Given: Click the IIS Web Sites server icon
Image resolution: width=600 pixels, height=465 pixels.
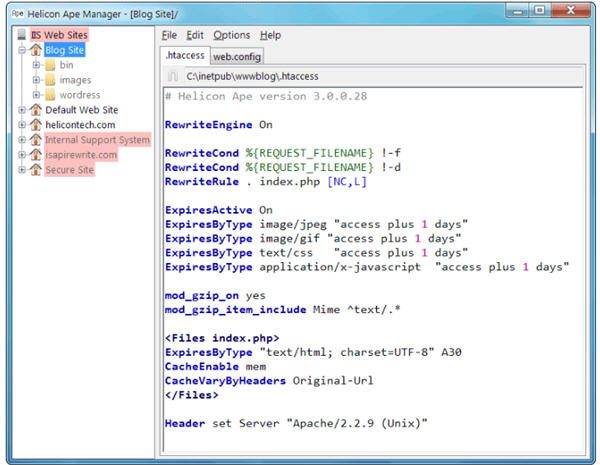Looking at the screenshot, I should pos(21,35).
